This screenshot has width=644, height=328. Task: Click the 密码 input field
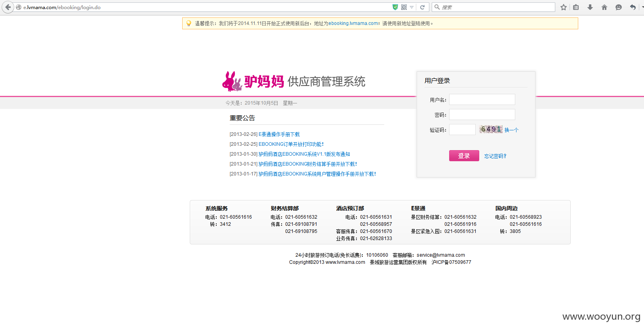click(x=482, y=114)
